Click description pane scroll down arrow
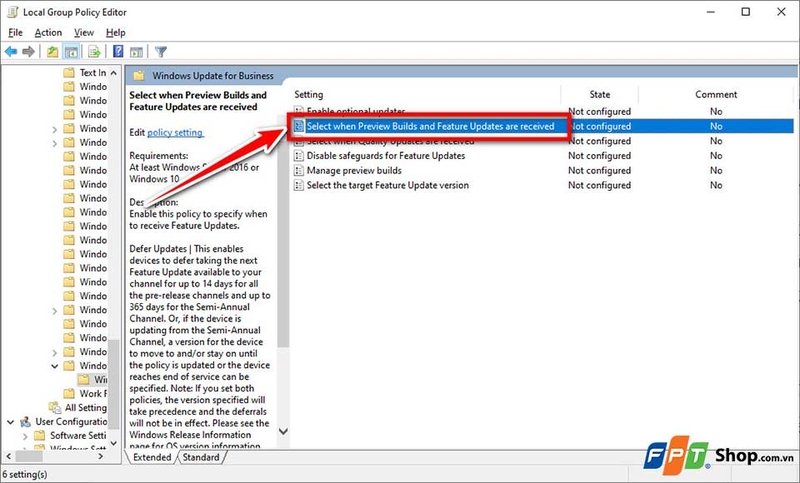Viewport: 800px width, 483px height. point(283,431)
